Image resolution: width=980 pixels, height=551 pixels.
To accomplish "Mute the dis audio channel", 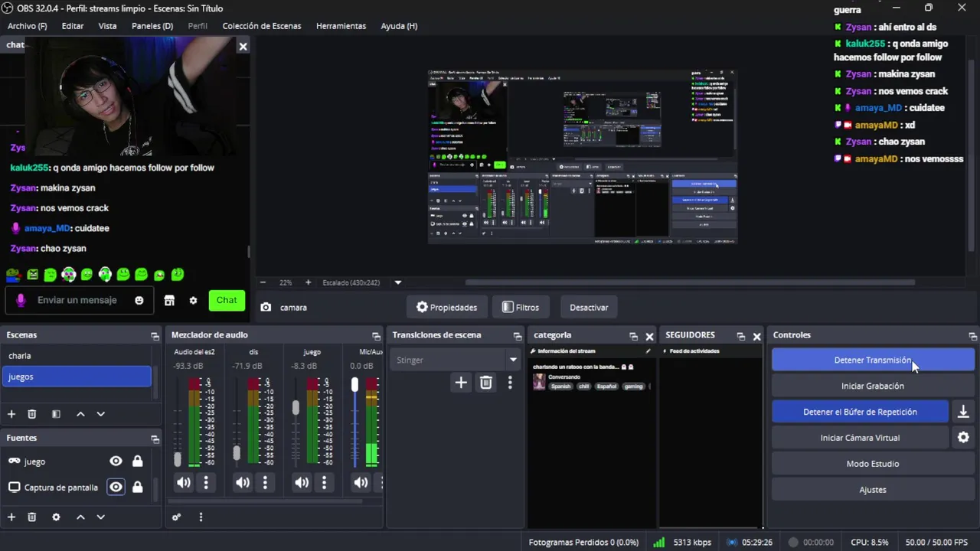I will click(x=243, y=482).
